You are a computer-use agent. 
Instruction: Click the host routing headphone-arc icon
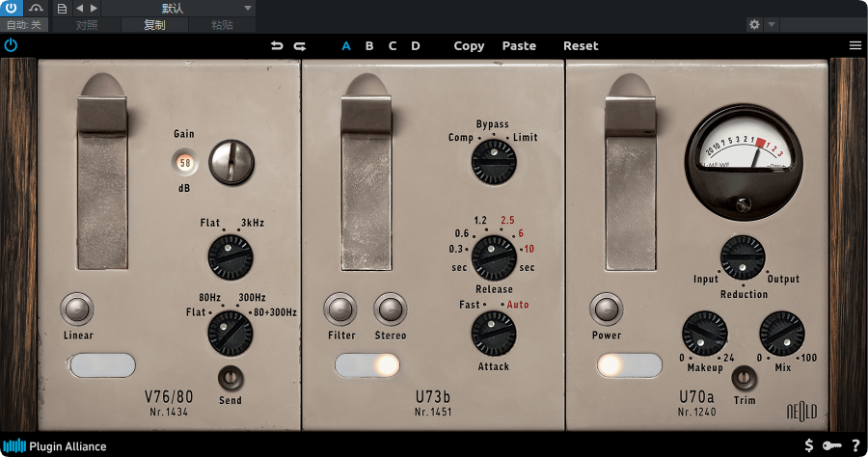(x=36, y=8)
